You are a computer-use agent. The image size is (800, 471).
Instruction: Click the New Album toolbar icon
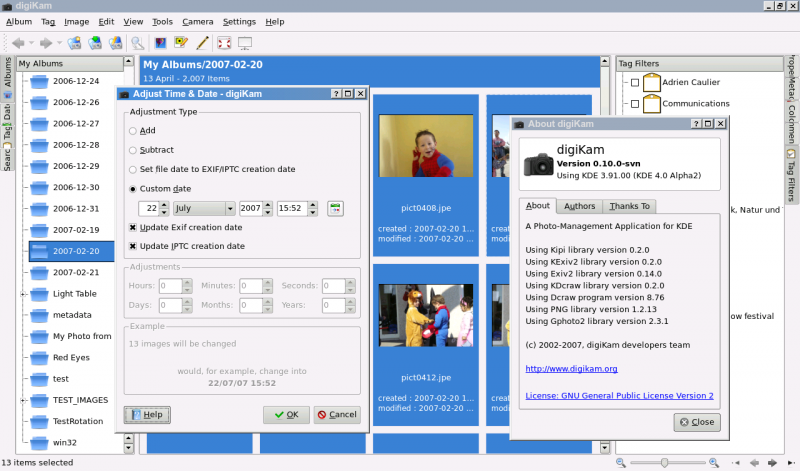(74, 43)
